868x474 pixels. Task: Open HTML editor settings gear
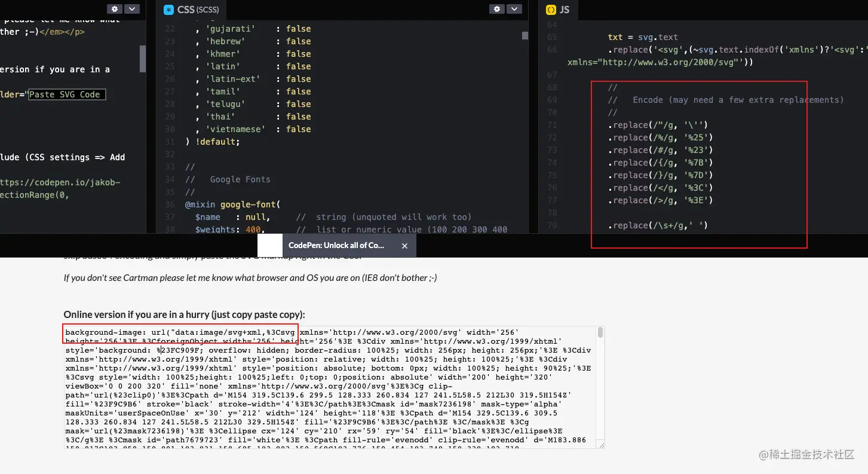point(115,9)
